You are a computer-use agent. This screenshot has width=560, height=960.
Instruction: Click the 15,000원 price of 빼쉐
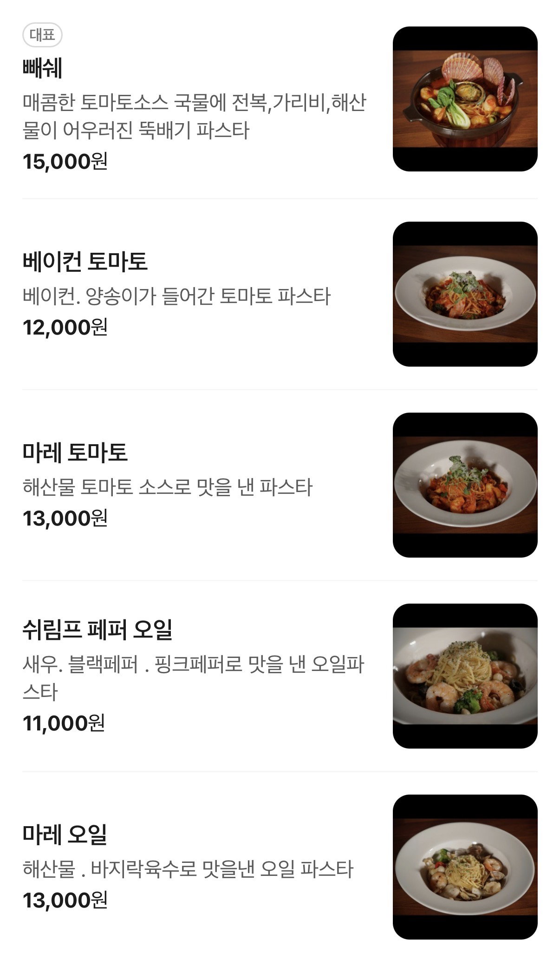tap(65, 162)
